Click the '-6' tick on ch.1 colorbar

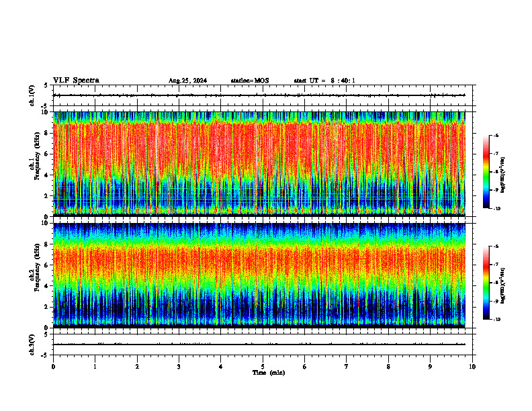point(496,136)
